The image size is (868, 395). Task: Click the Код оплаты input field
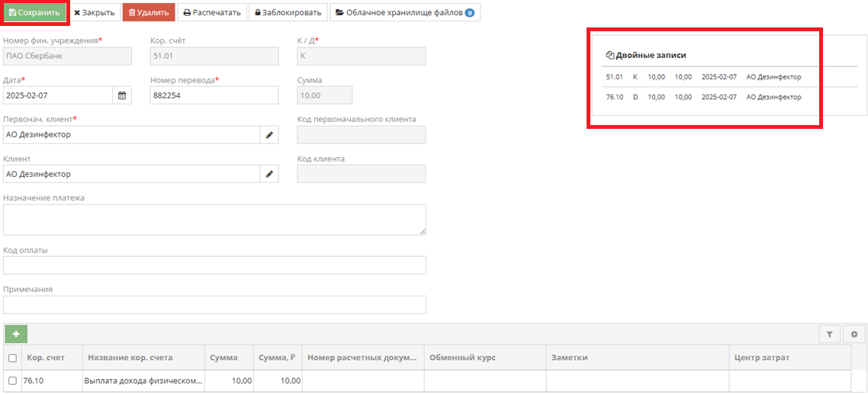tap(214, 265)
